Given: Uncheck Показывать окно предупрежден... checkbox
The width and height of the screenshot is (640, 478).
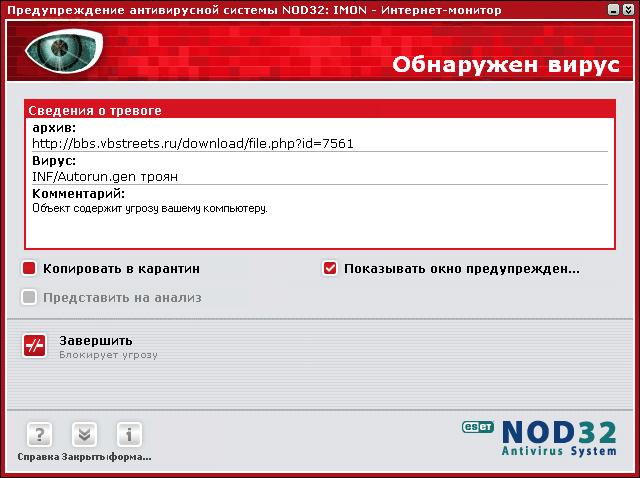Looking at the screenshot, I should coord(330,269).
